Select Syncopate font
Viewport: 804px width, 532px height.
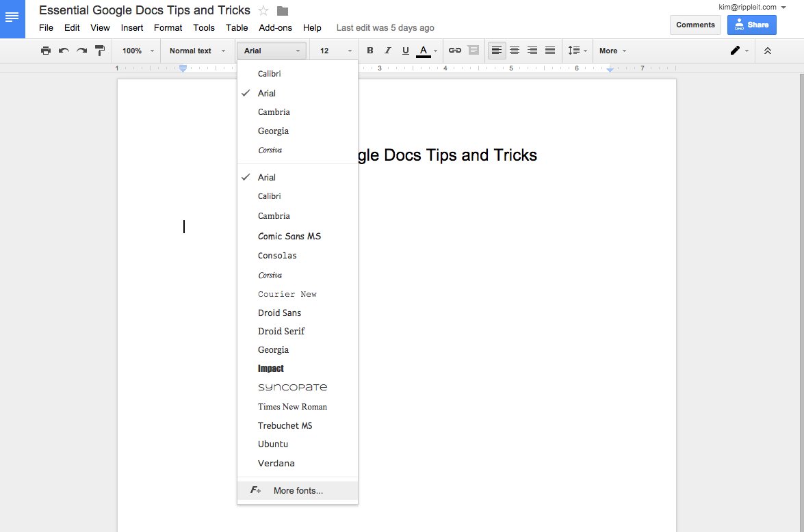[298, 388]
